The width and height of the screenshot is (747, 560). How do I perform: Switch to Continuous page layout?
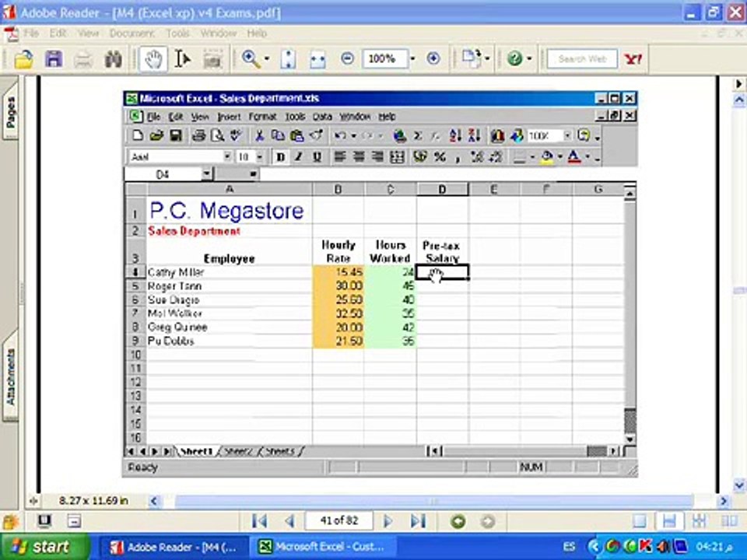tap(669, 521)
